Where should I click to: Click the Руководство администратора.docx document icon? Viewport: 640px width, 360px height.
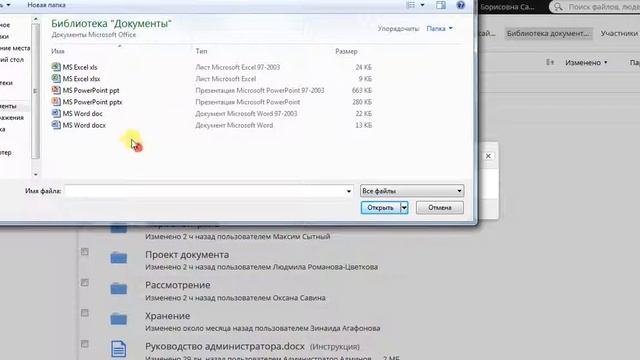coord(119,349)
